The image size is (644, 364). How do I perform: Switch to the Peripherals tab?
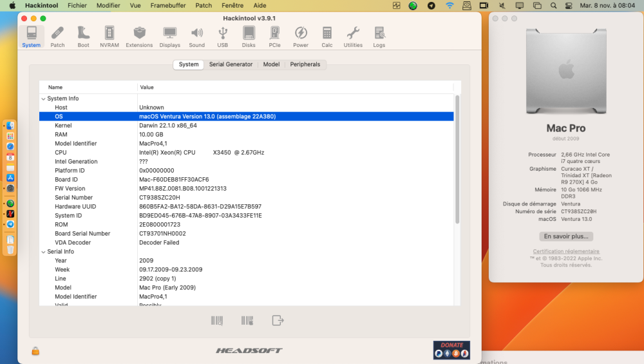tap(305, 64)
